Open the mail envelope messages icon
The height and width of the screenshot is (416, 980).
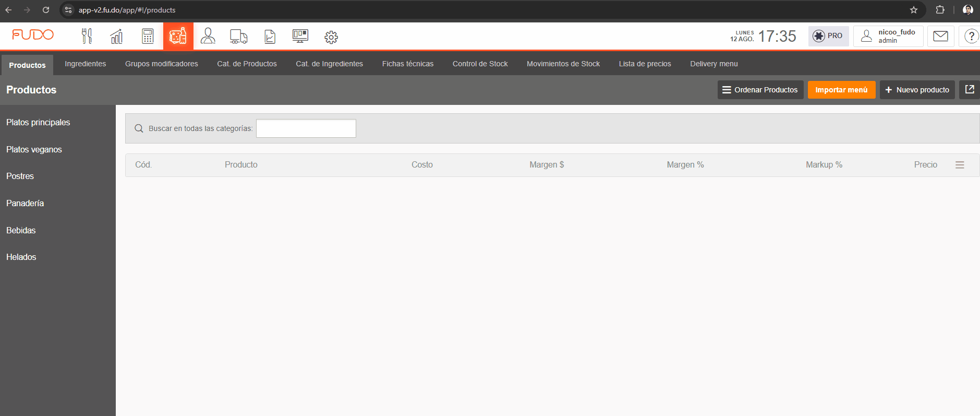tap(941, 36)
